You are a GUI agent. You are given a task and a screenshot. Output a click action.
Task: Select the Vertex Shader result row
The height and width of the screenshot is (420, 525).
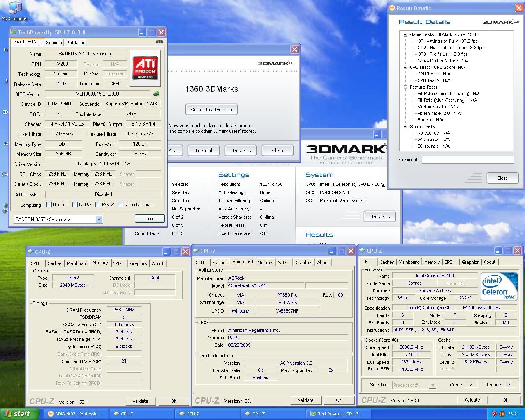(x=437, y=107)
